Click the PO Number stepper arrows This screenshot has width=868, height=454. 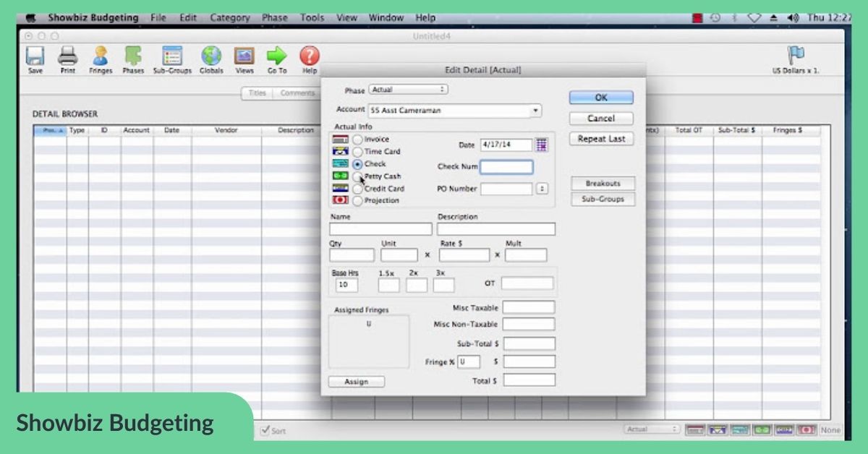(542, 189)
